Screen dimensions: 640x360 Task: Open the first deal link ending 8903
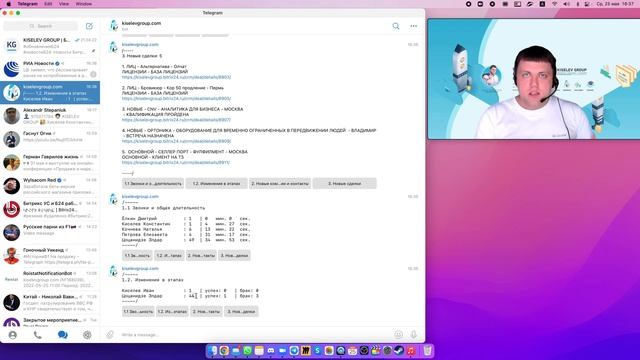tap(176, 77)
